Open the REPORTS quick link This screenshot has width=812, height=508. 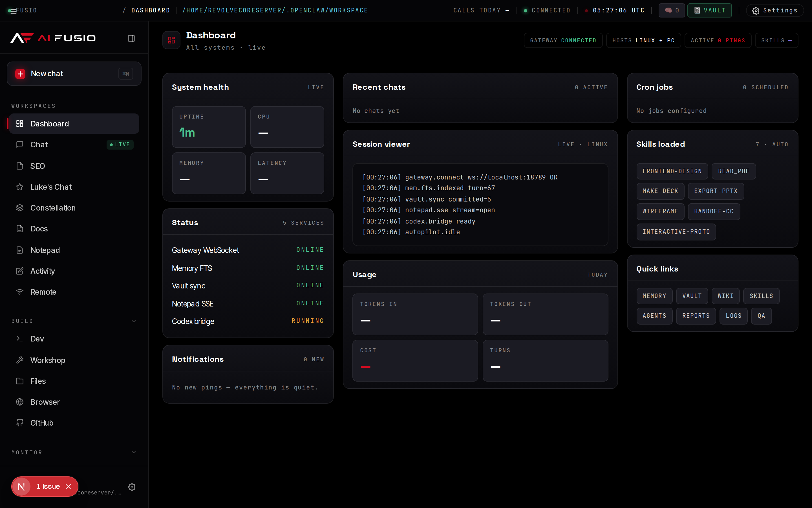pyautogui.click(x=696, y=316)
